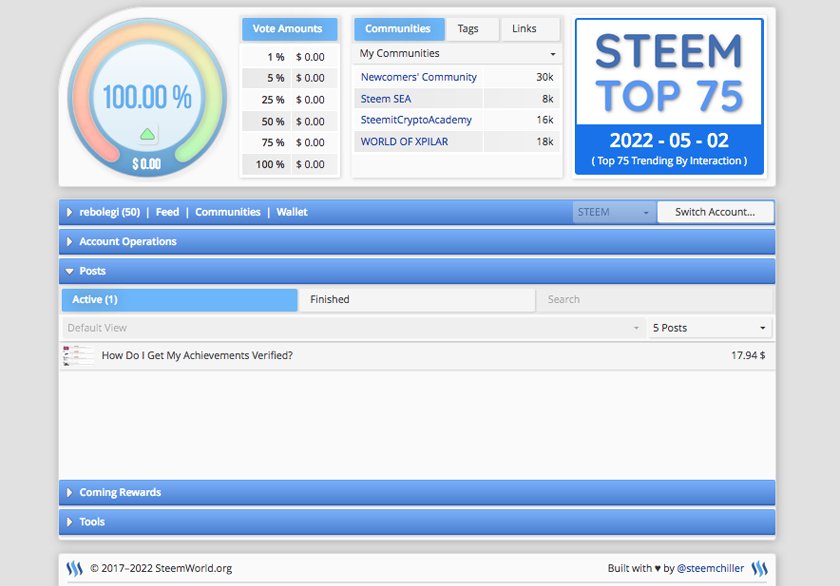Click the Communities link in the account bar

[x=228, y=212]
